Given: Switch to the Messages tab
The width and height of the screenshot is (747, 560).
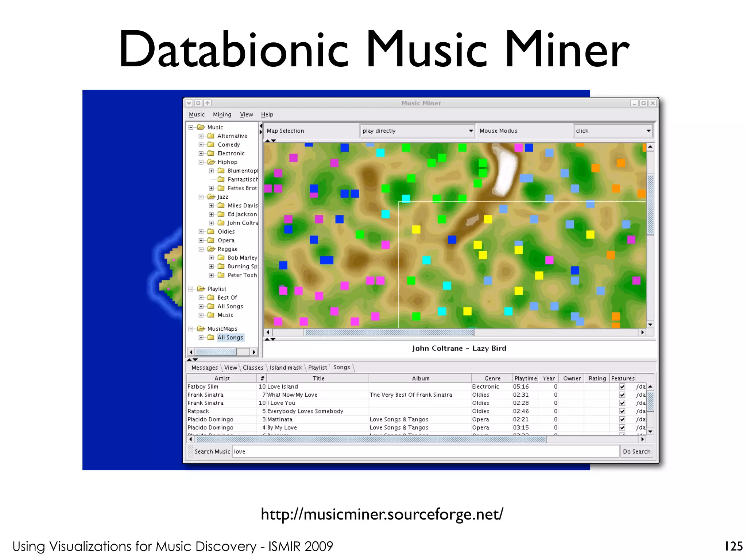Looking at the screenshot, I should [x=205, y=367].
